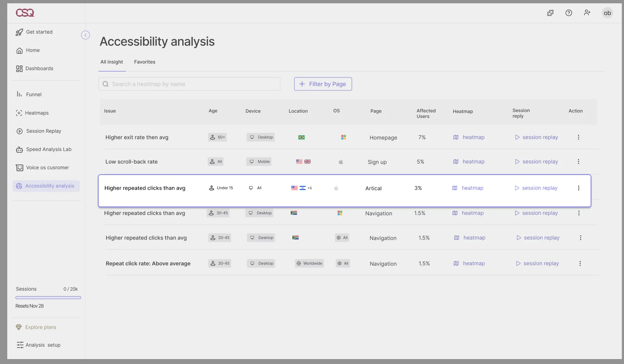Screen dimensions: 624x364
Task: Open the heatmap link for the Sign up row
Action: point(469,162)
